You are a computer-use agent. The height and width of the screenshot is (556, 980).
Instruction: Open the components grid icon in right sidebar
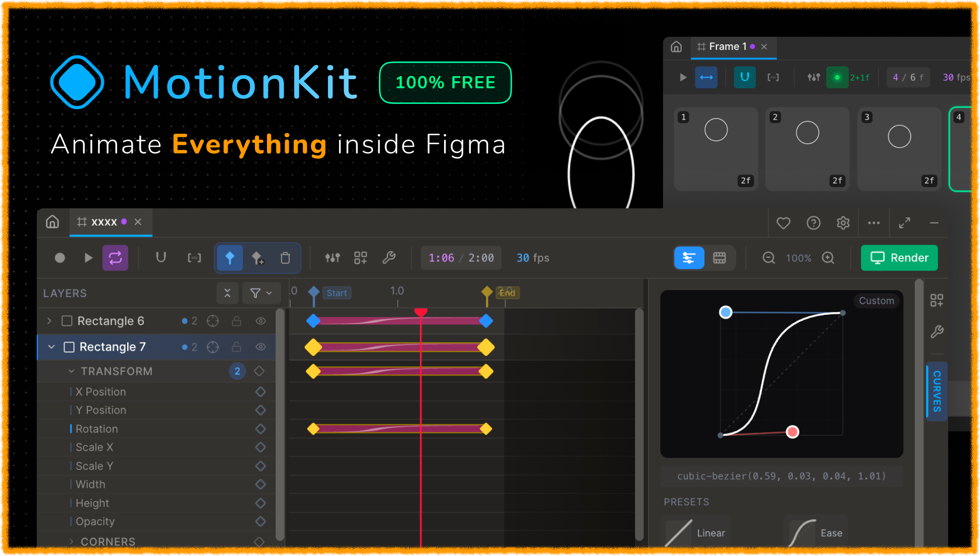tap(937, 301)
